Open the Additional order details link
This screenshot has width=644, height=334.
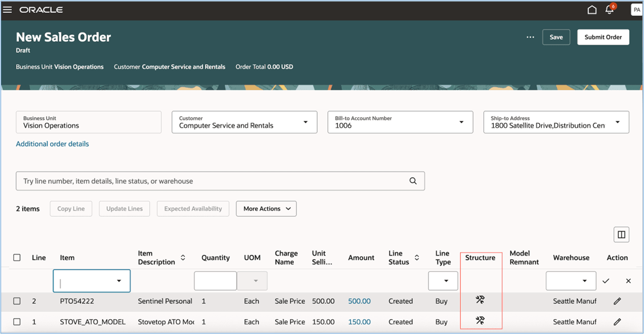point(52,144)
